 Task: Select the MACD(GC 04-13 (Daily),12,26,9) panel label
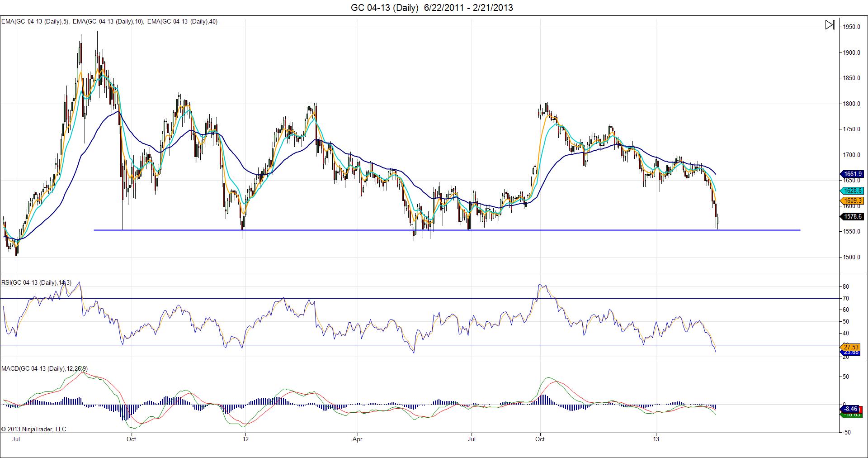point(45,368)
